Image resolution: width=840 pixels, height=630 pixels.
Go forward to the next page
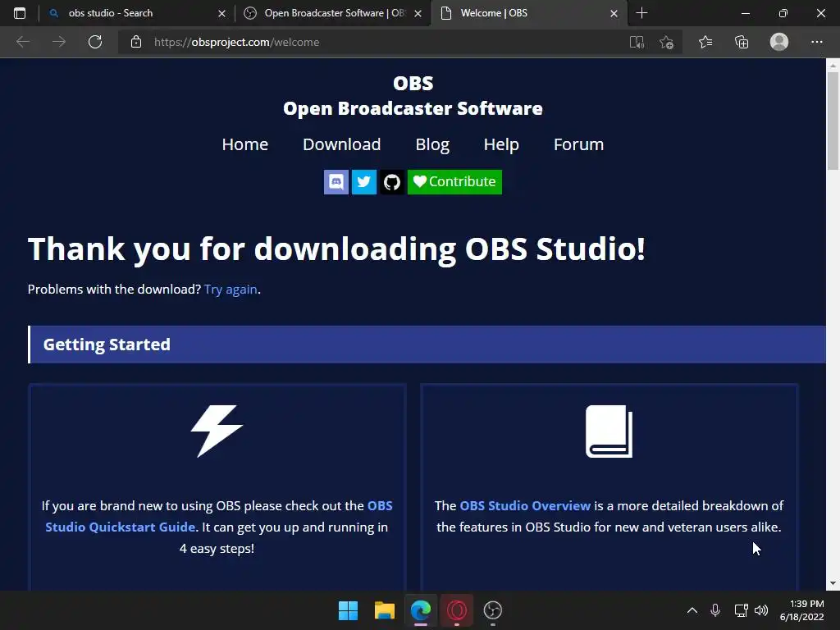click(x=59, y=42)
